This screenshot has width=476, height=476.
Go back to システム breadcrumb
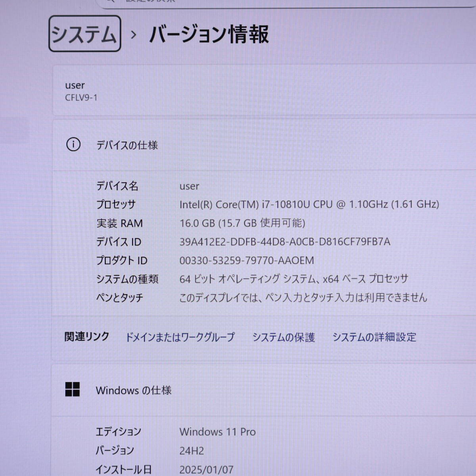click(x=84, y=34)
